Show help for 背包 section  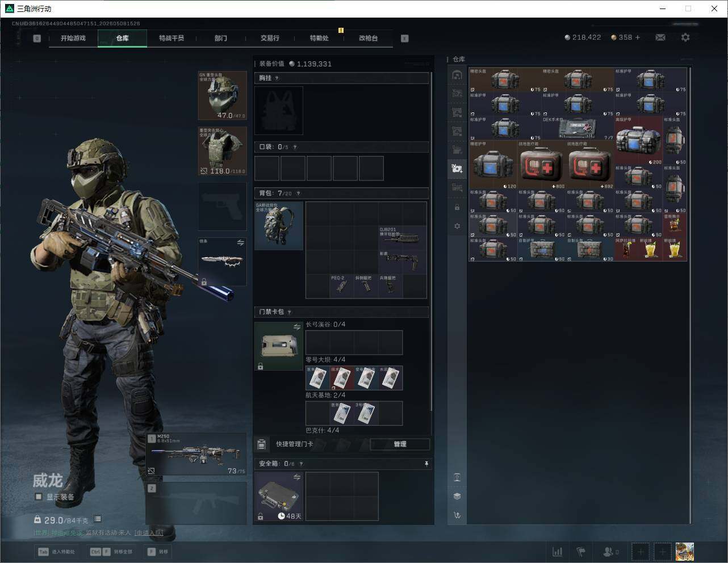(x=298, y=194)
